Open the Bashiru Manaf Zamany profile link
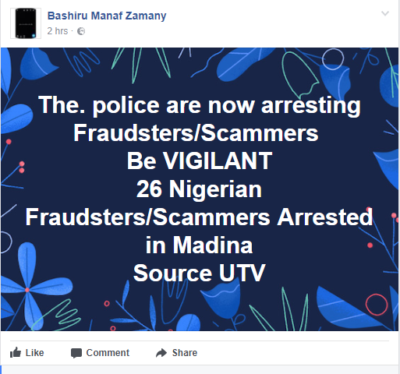The width and height of the screenshot is (400, 374). click(107, 16)
